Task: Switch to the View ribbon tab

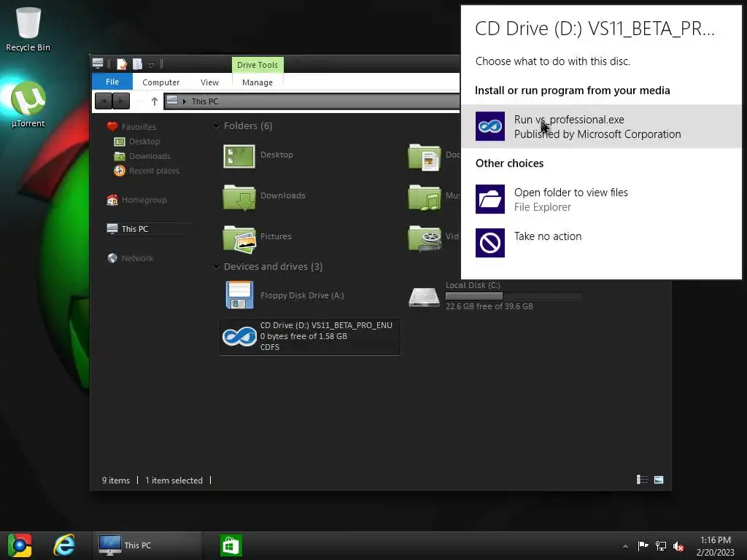Action: [x=209, y=82]
